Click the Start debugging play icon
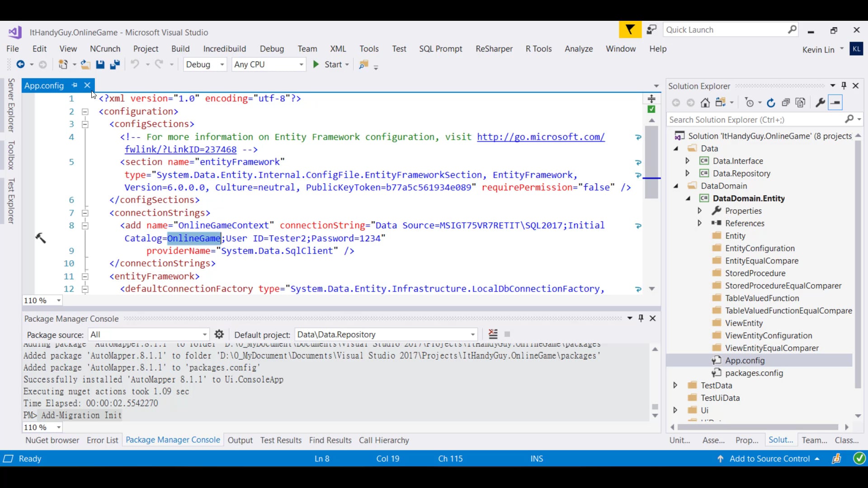 [316, 65]
